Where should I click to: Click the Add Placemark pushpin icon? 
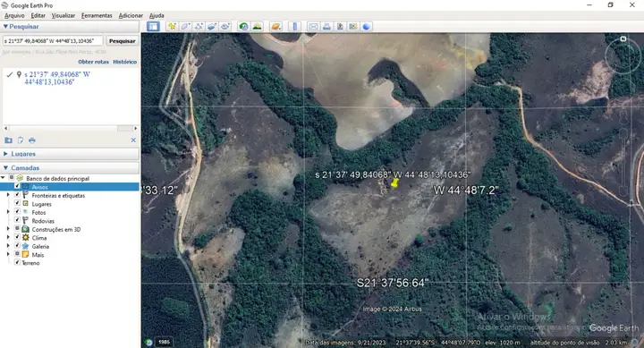tap(172, 26)
